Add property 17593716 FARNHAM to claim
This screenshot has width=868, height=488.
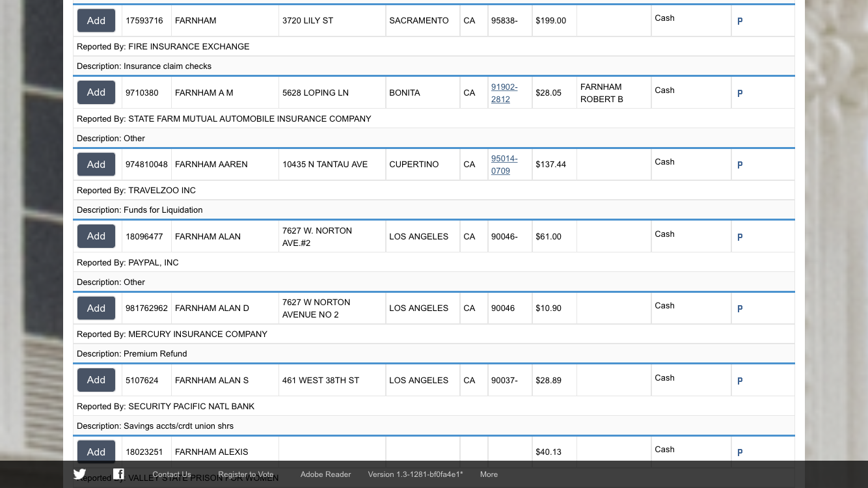96,21
